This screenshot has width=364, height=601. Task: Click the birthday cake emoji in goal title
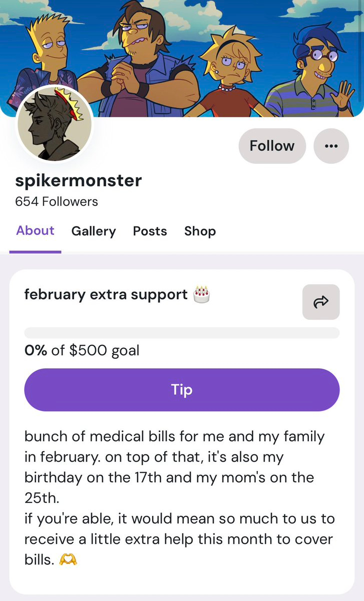point(201,294)
